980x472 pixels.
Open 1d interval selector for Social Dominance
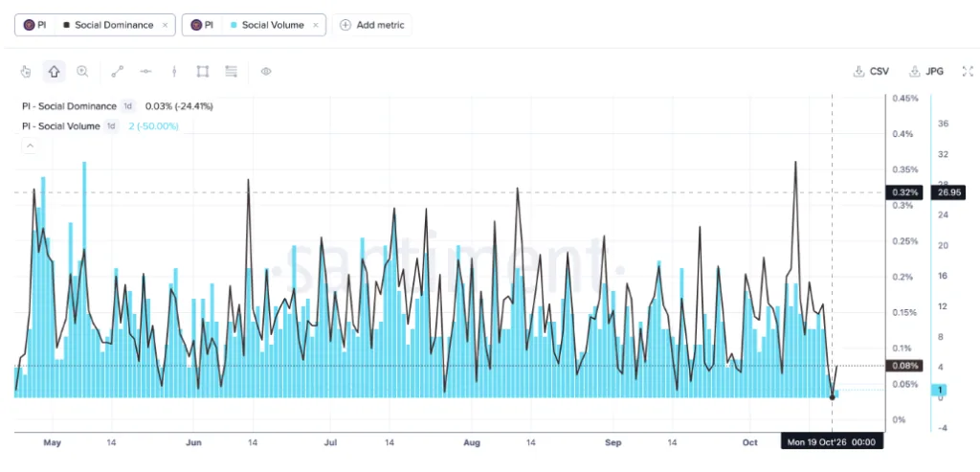point(127,106)
